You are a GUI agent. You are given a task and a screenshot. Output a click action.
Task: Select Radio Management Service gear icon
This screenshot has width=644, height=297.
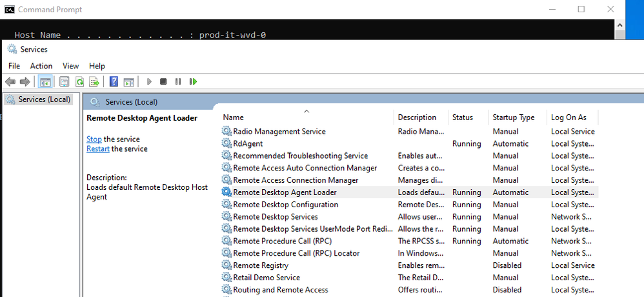[x=226, y=132]
